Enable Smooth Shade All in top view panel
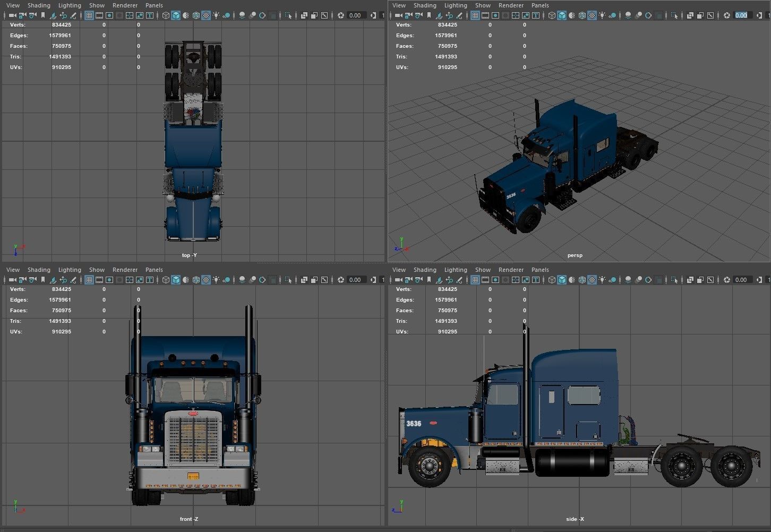771x532 pixels. [176, 15]
